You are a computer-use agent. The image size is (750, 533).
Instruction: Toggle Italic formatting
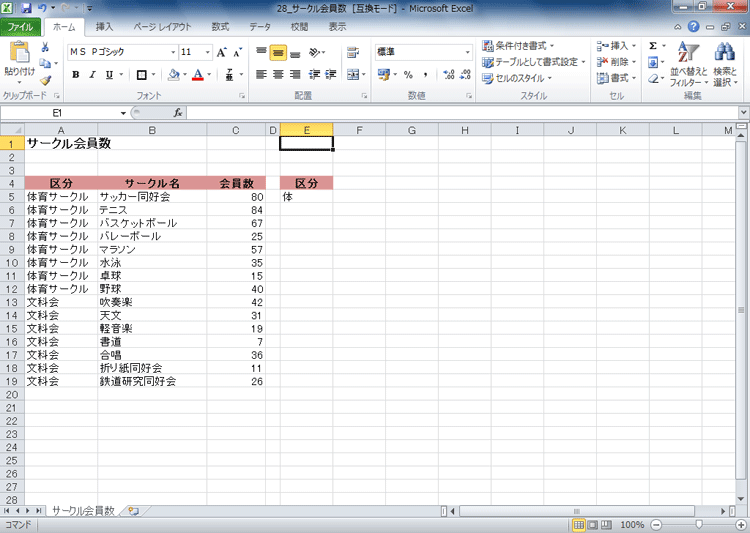(92, 75)
